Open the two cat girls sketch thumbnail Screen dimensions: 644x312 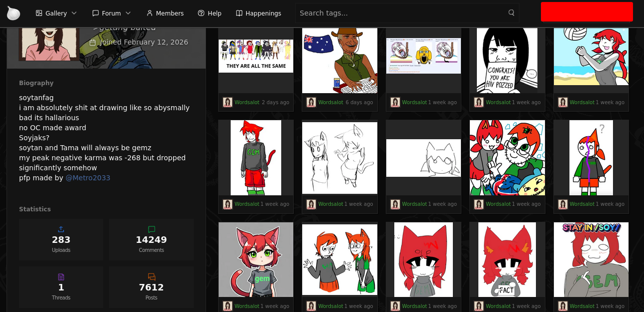point(340,158)
